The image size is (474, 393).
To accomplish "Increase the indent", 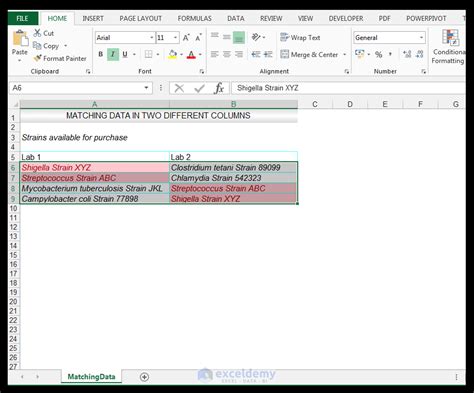I will [268, 54].
